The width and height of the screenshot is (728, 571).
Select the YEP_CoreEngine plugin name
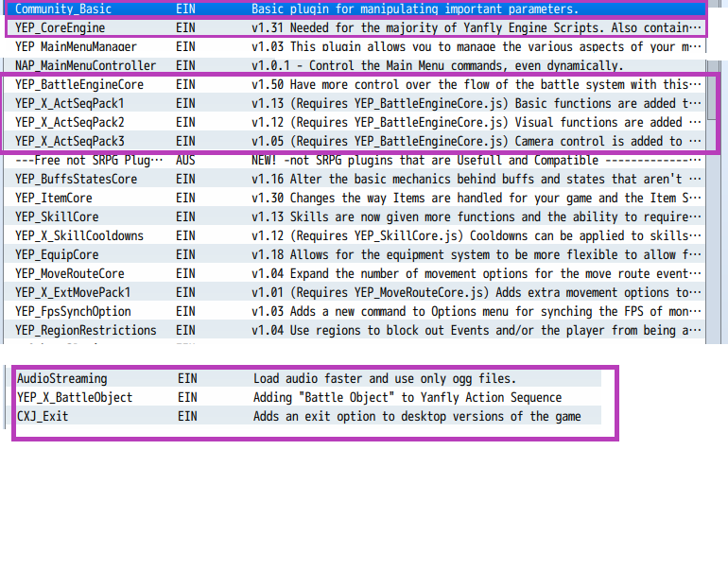point(60,27)
